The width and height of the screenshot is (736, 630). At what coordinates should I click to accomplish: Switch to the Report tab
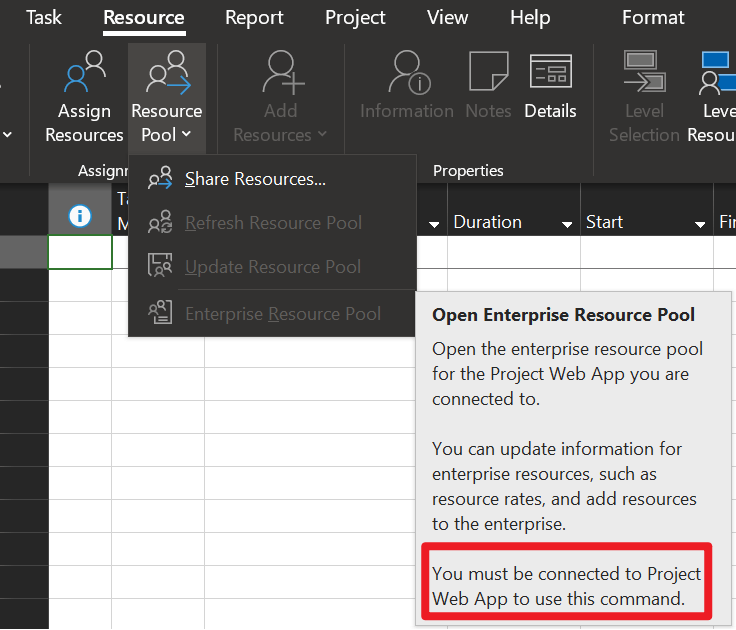tap(254, 17)
